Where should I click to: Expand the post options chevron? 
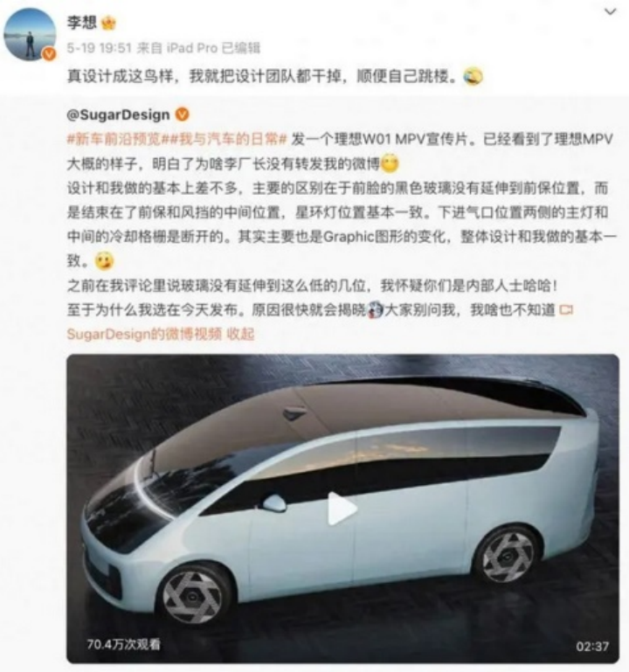[x=610, y=11]
